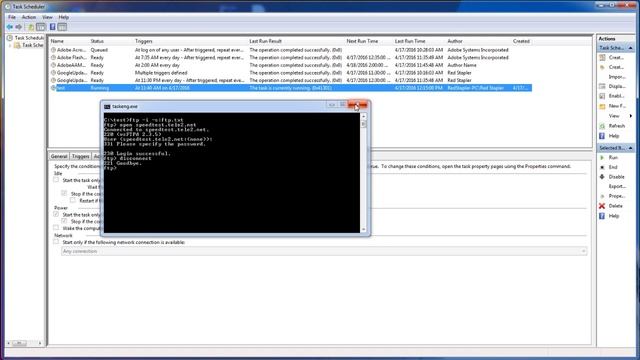Toggle the 'Wake the computer' checkbox
The width and height of the screenshot is (640, 360).
[x=56, y=228]
